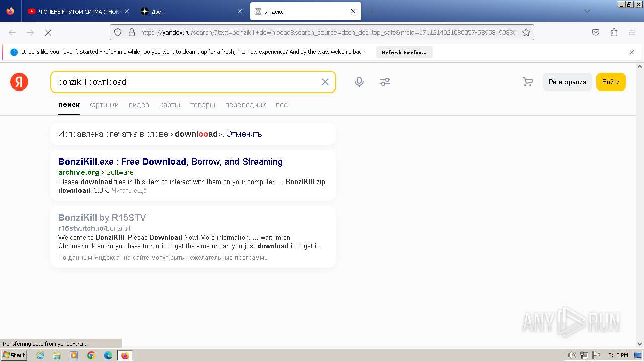Click the Firefox pinned tab icon
Screen dimensions: 644x362
10,11
